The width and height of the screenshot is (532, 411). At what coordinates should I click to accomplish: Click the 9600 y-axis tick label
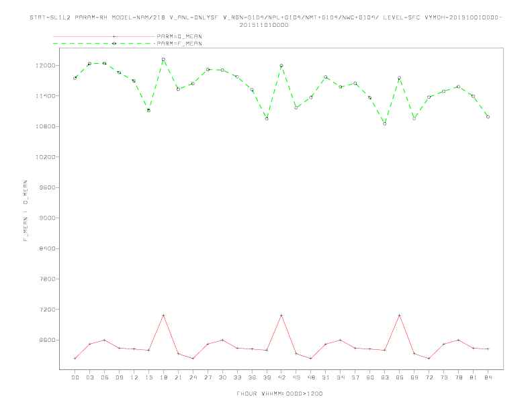point(47,187)
